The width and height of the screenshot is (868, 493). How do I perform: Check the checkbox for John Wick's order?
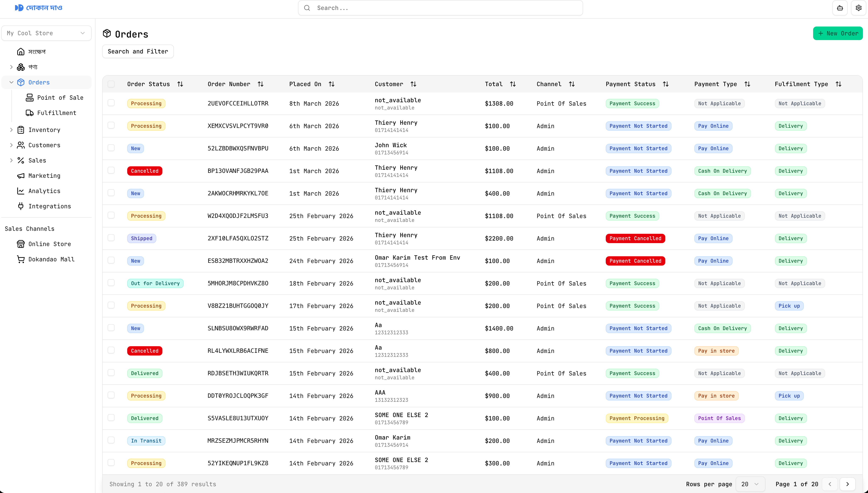coord(111,148)
